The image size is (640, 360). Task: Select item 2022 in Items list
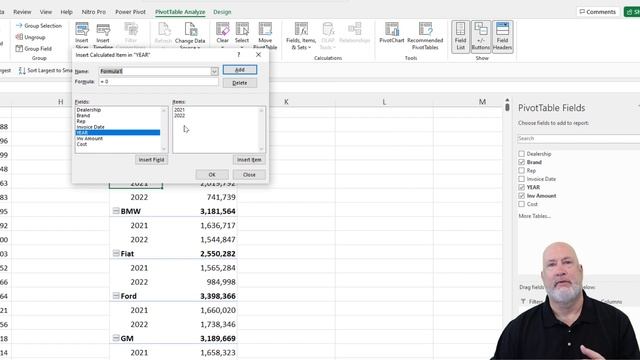[179, 116]
